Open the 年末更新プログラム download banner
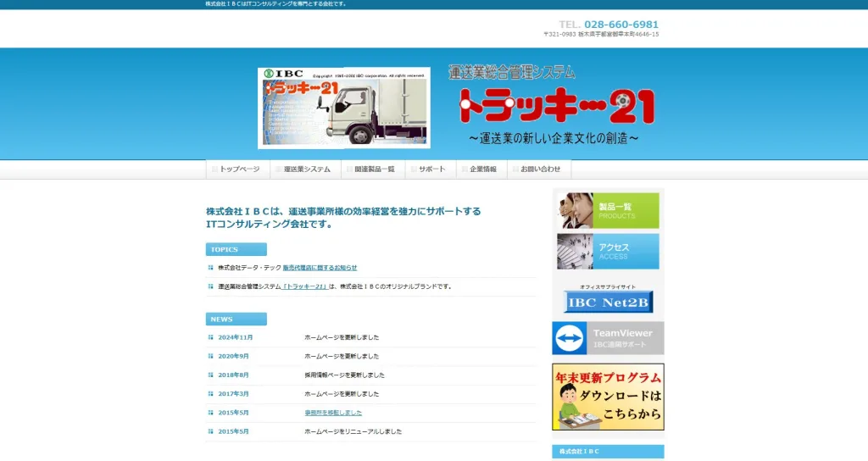Viewport: 868px width, 461px height. (x=608, y=397)
